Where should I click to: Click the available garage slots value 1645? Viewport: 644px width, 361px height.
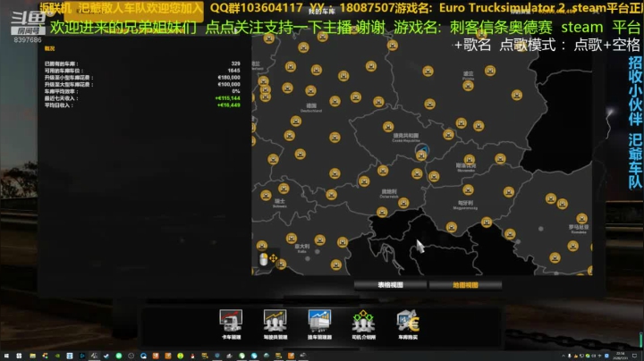click(233, 71)
